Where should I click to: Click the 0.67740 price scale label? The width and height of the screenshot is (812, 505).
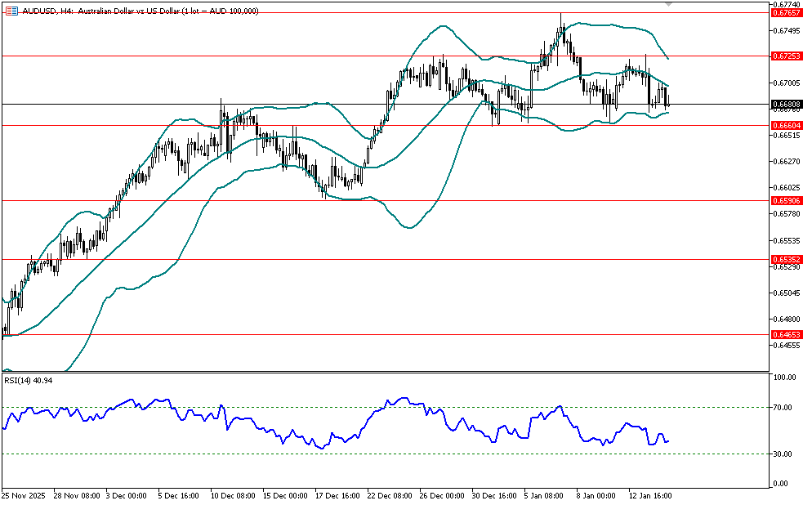pyautogui.click(x=785, y=4)
